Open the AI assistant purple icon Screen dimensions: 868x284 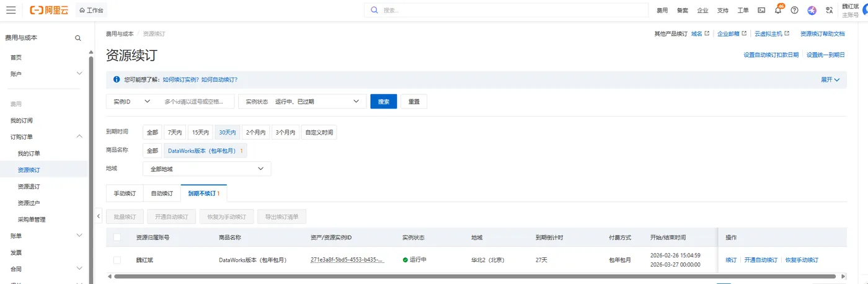[x=812, y=10]
